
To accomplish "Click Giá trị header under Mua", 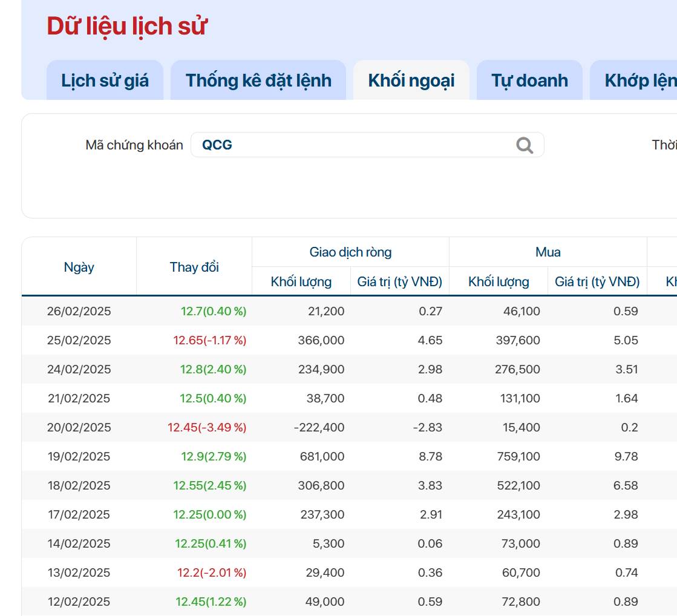I will pyautogui.click(x=597, y=281).
